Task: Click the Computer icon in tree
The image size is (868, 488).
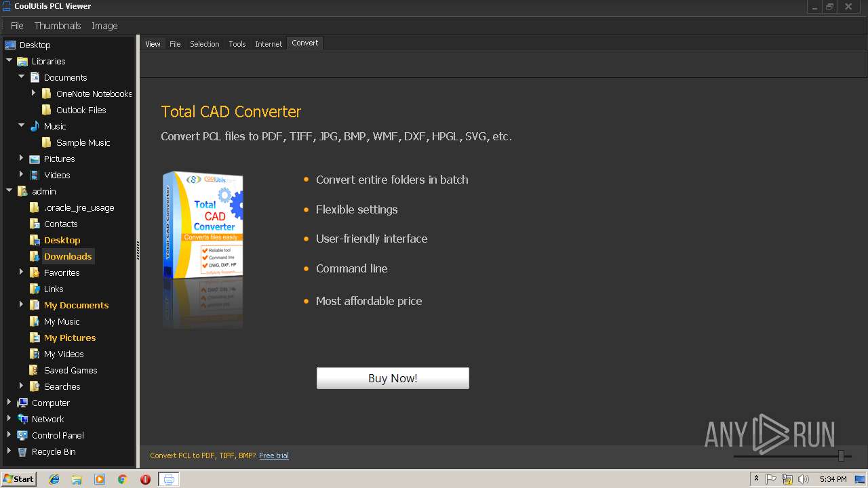Action: [22, 403]
